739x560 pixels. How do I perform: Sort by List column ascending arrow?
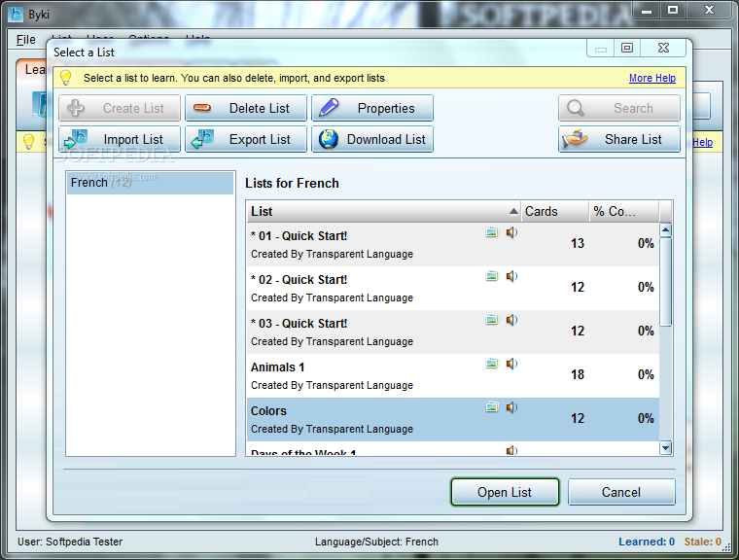[513, 212]
